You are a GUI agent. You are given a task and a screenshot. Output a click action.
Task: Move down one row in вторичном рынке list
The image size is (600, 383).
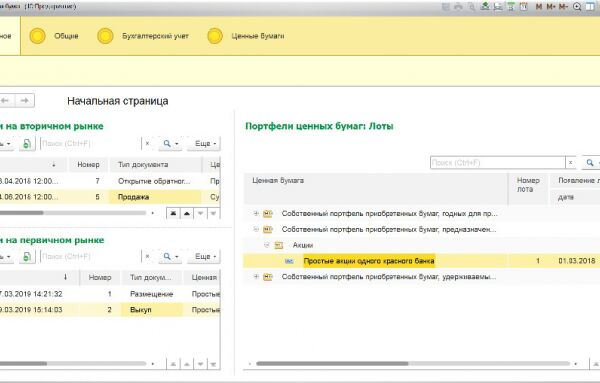(x=200, y=213)
